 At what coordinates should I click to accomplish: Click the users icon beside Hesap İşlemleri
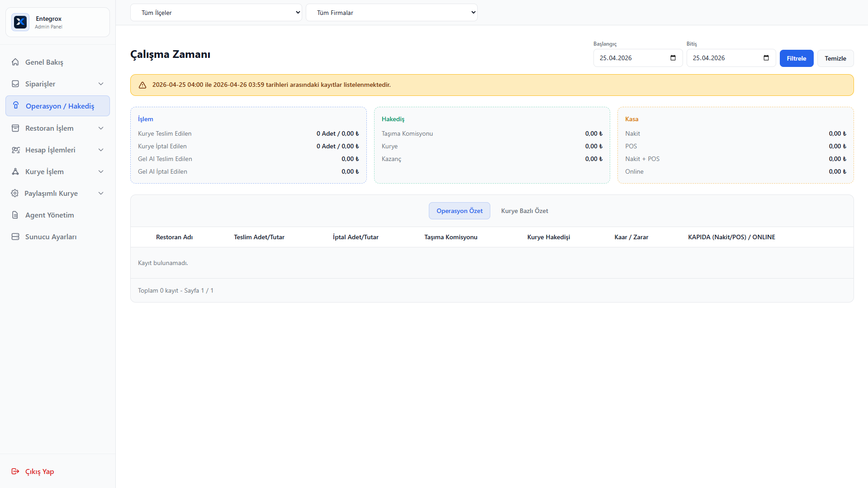[x=15, y=150]
